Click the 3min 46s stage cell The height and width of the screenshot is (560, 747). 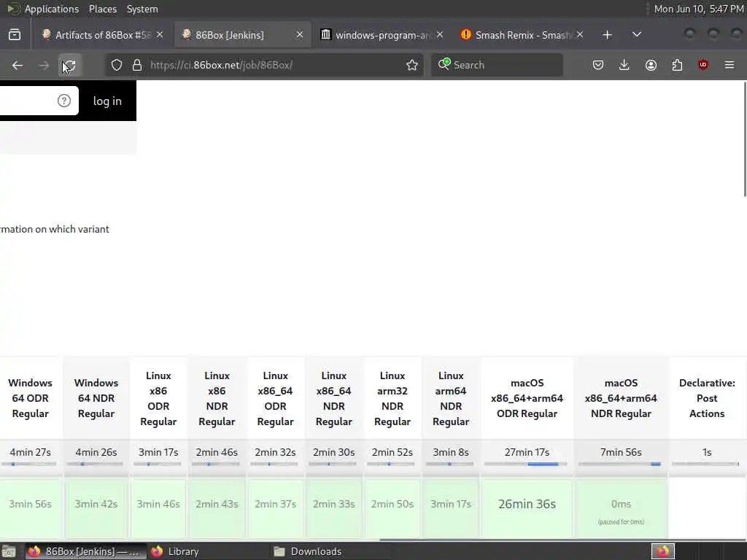tap(158, 508)
